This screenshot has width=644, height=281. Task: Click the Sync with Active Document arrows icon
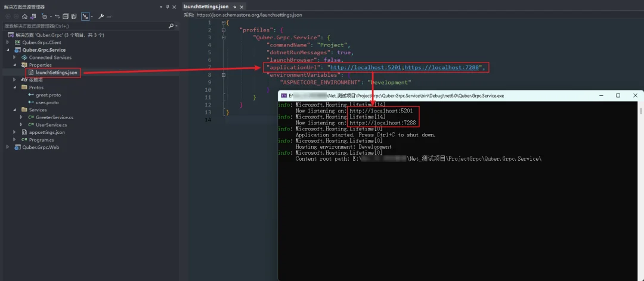[57, 17]
